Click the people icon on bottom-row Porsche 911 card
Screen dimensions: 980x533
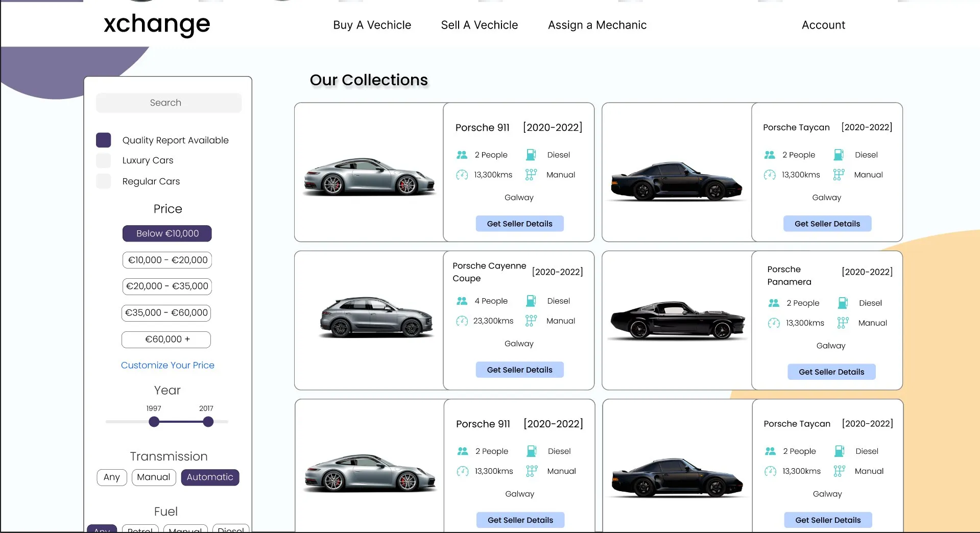(463, 451)
